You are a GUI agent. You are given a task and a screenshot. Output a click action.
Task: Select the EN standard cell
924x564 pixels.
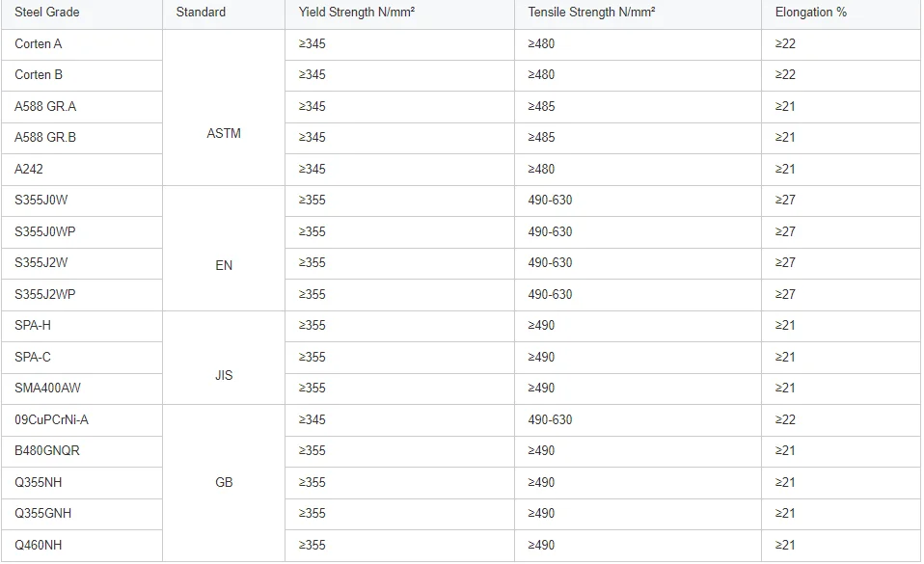pyautogui.click(x=224, y=266)
